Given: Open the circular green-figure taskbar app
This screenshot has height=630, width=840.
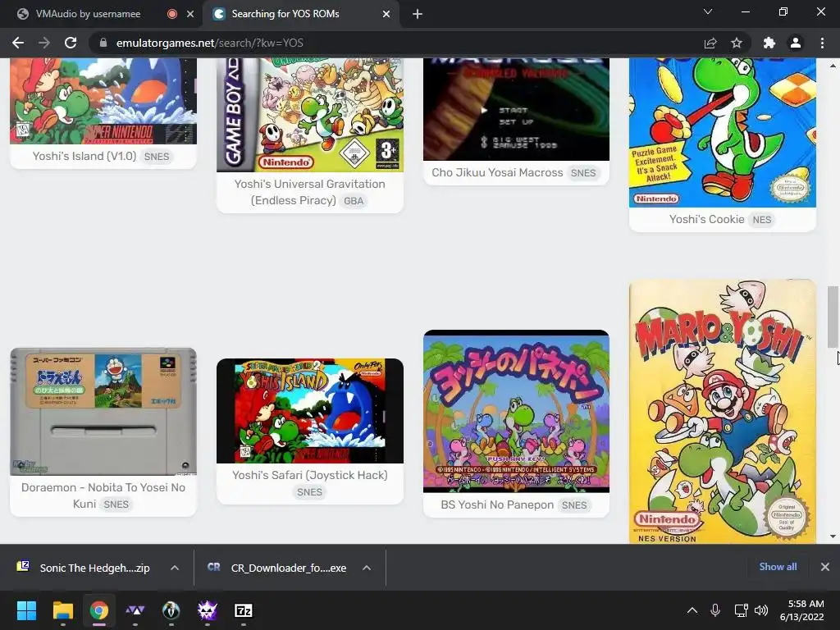Looking at the screenshot, I should pyautogui.click(x=171, y=610).
